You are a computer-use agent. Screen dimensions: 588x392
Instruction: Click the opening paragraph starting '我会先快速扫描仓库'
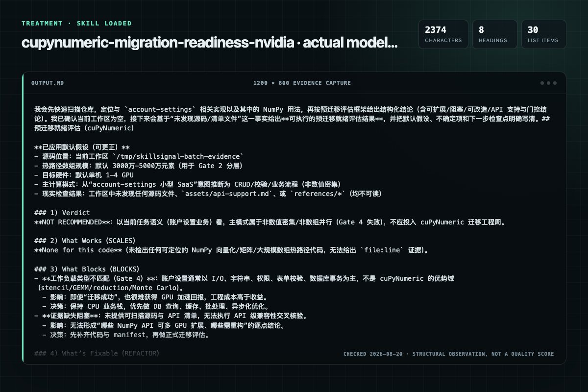(293, 119)
